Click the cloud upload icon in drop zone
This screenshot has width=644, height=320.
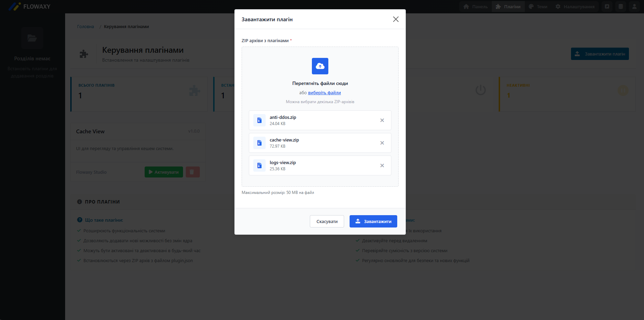click(x=320, y=66)
